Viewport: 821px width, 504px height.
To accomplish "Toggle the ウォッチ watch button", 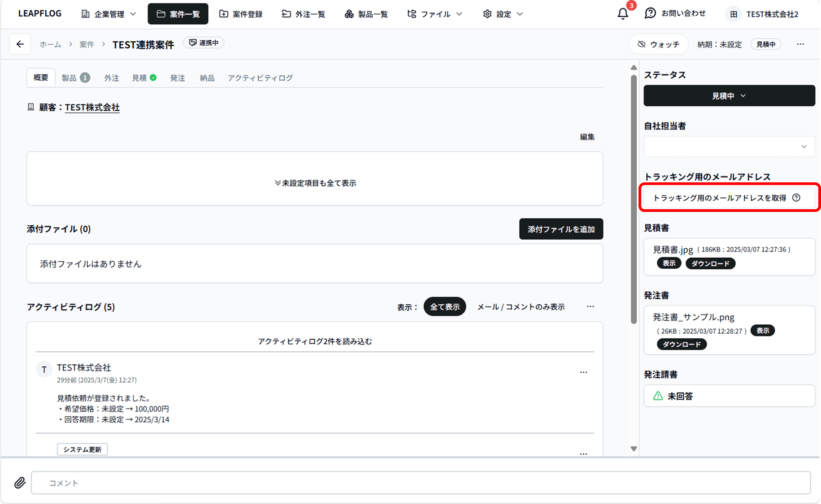I will 658,44.
